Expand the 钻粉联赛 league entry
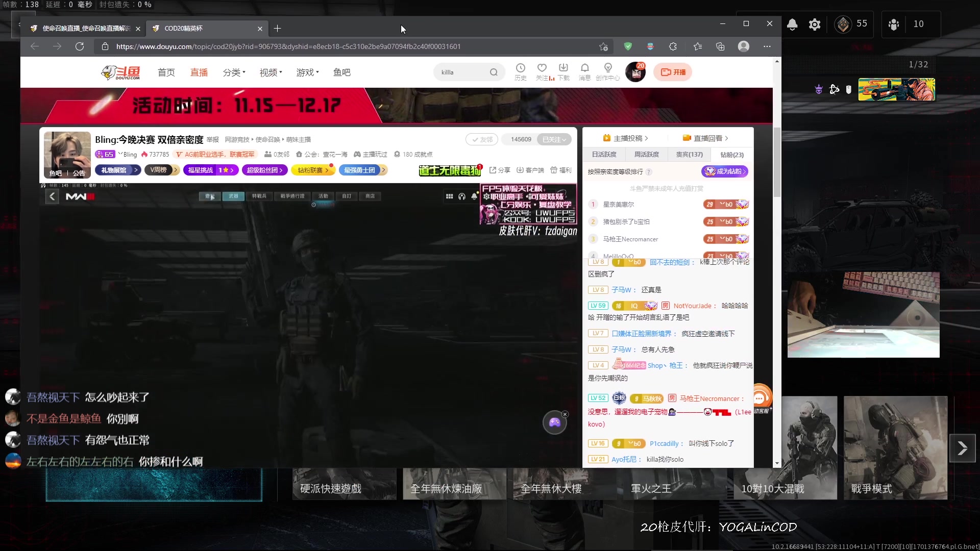 click(x=313, y=170)
